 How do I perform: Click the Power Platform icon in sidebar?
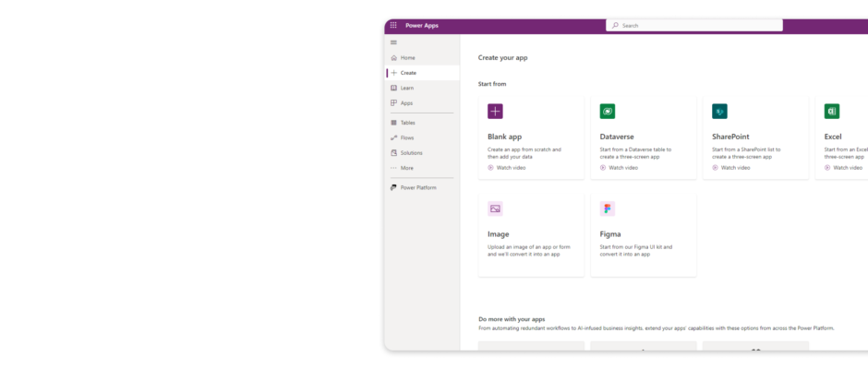tap(393, 187)
